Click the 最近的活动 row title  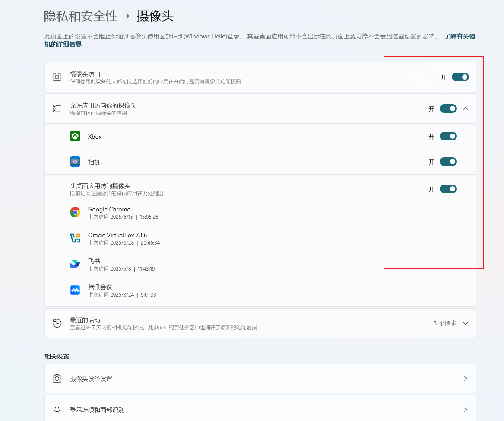pos(85,320)
